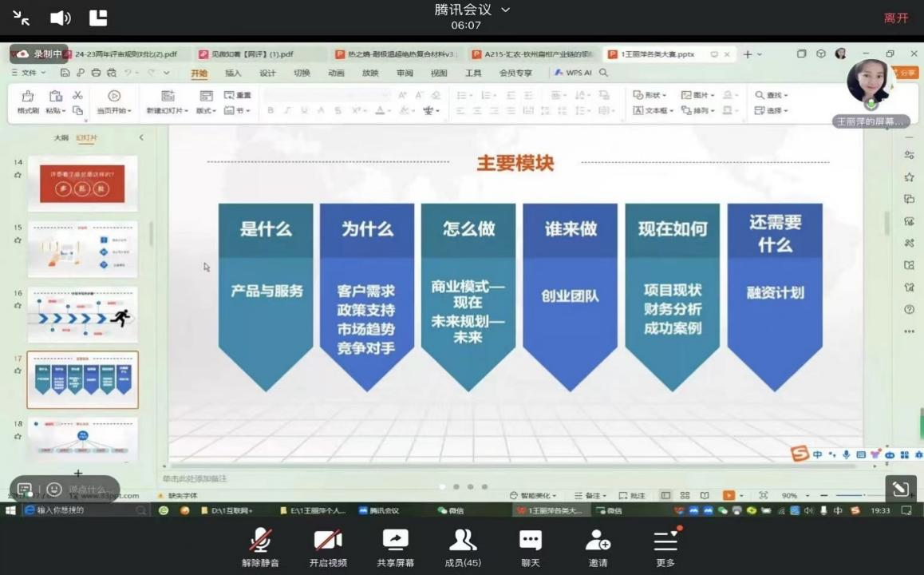
Task: Expand the 文件 menu dropdown
Action: (30, 73)
